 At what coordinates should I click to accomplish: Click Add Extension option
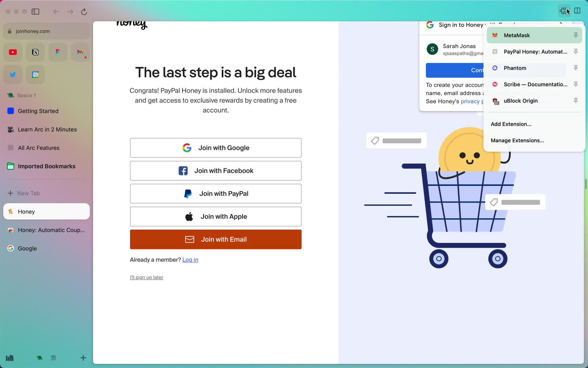click(x=511, y=124)
